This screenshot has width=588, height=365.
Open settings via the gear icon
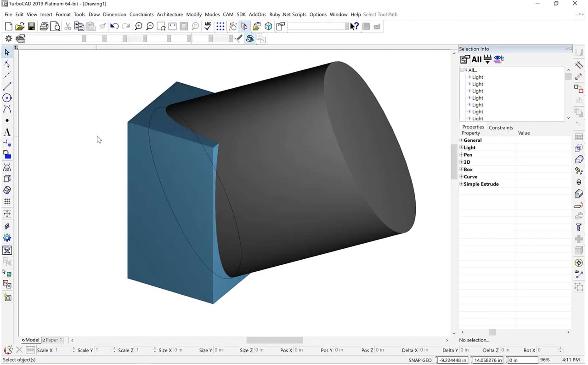tap(8, 38)
